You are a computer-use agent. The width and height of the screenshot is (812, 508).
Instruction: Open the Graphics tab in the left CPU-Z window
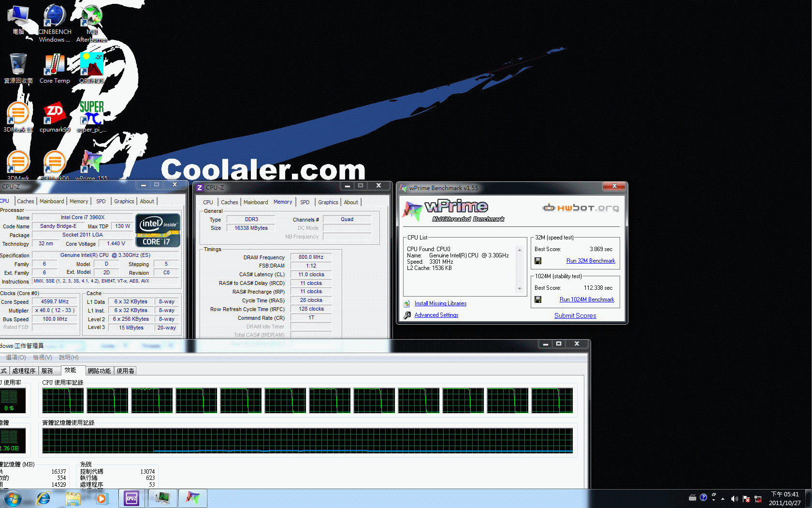[124, 201]
